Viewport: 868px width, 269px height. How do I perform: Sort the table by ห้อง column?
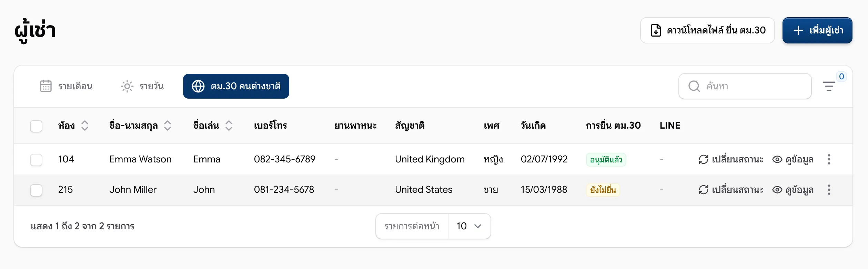coord(85,126)
